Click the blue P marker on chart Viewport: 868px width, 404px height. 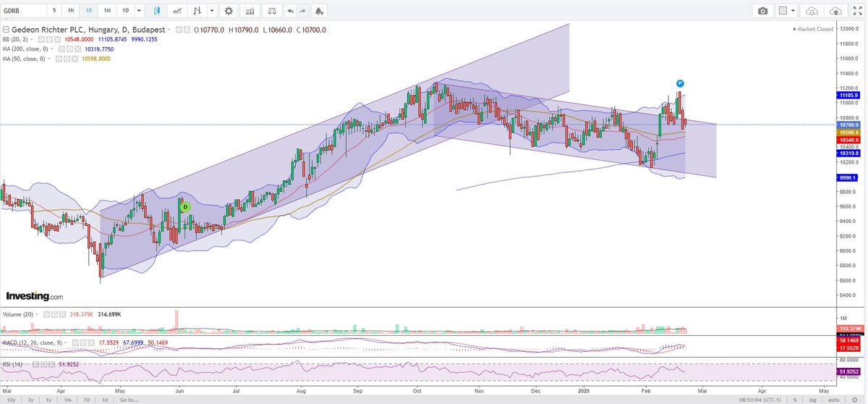[681, 84]
